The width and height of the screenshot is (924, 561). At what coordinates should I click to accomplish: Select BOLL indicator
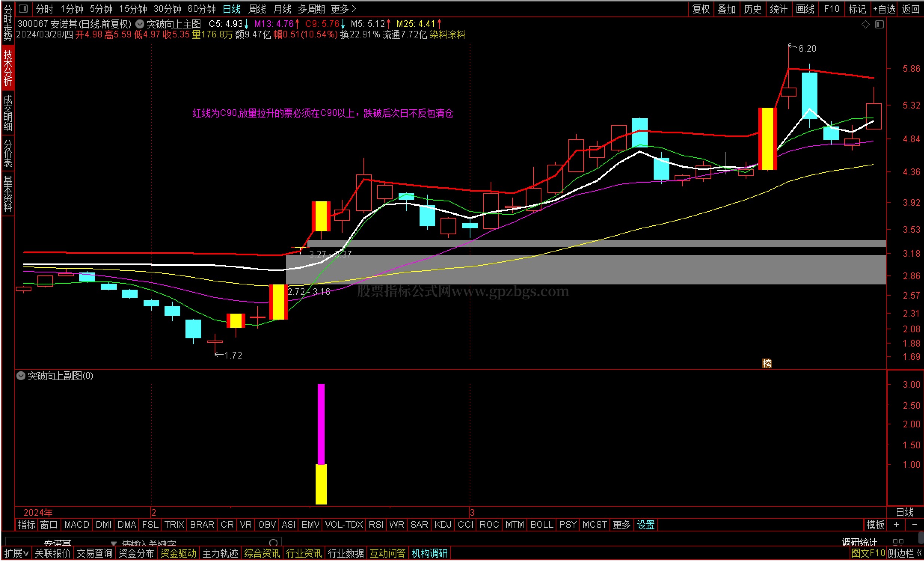(541, 525)
